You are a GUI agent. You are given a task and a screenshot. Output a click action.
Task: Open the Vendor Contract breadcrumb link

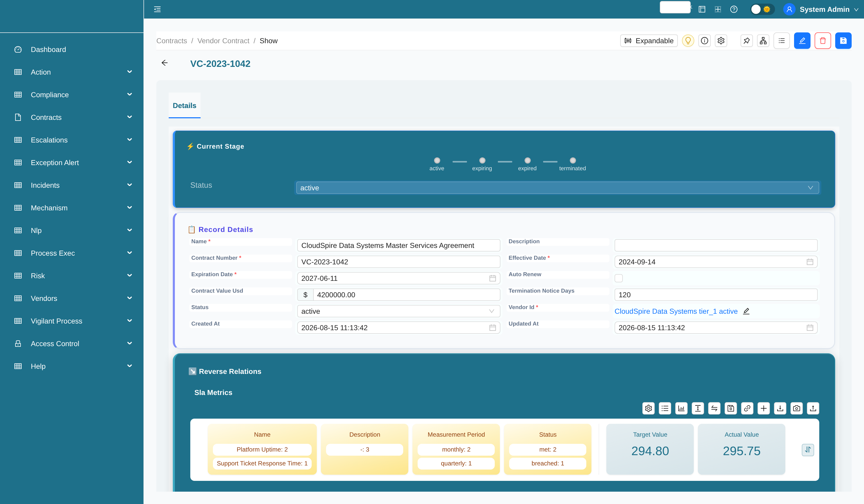click(x=223, y=41)
